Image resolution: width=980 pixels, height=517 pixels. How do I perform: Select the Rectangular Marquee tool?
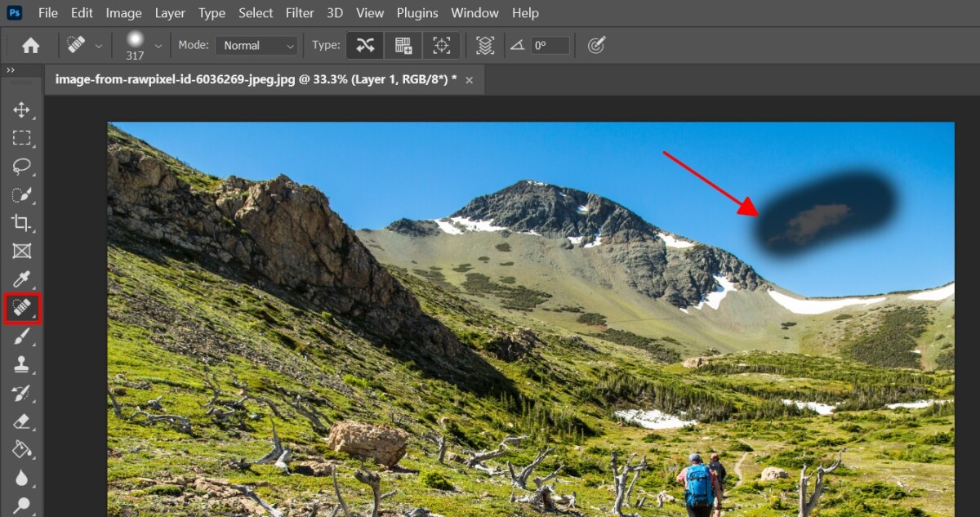[21, 138]
